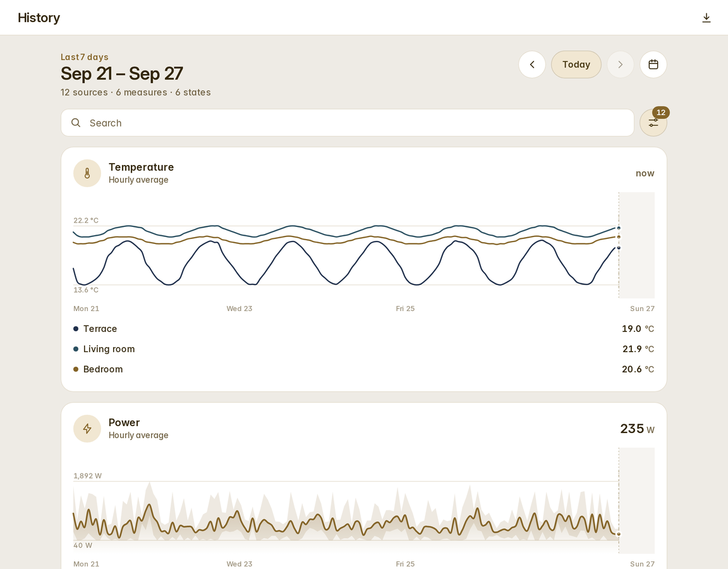Click the Power lightning bolt icon
Image resolution: width=728 pixels, height=569 pixels.
click(87, 429)
